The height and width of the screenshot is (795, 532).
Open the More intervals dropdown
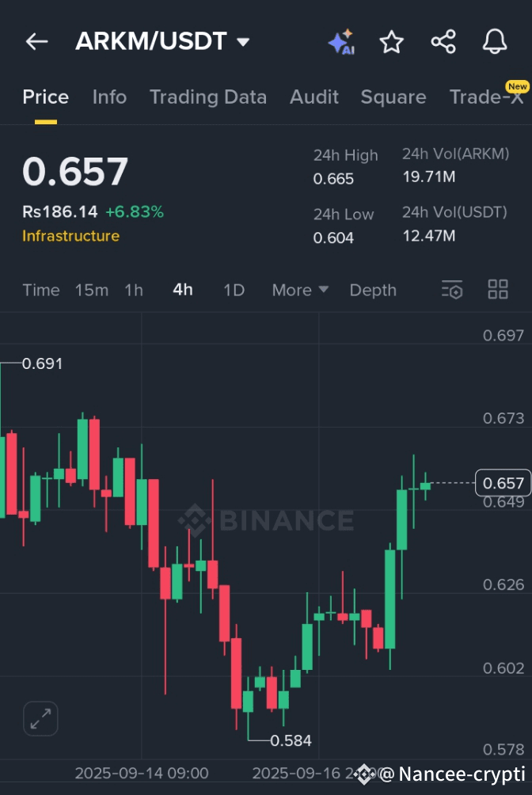[299, 290]
